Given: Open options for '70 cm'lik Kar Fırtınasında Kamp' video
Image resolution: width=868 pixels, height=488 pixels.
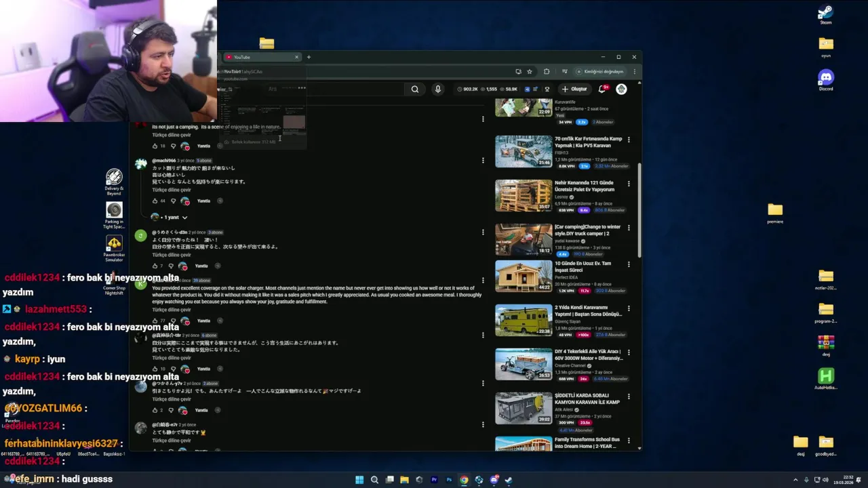Looking at the screenshot, I should point(629,140).
